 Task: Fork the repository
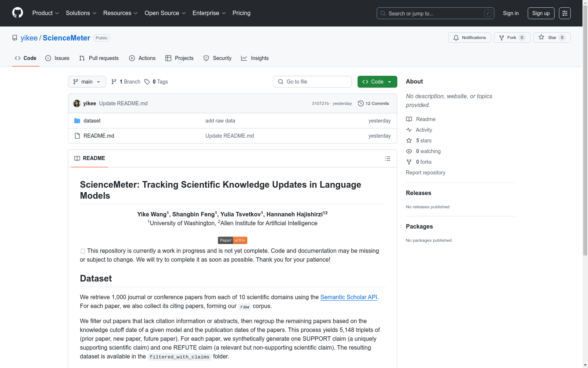(512, 38)
